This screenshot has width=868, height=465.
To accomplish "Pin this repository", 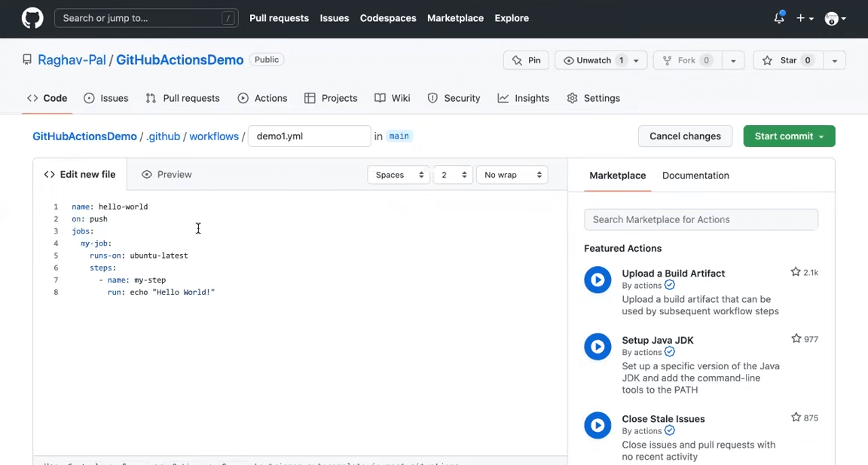I will (526, 60).
